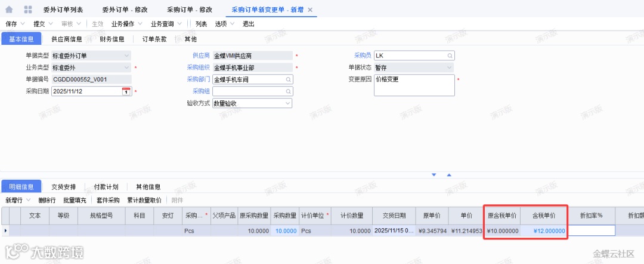Click the 生效 toolbar button
The height and width of the screenshot is (264, 644).
pyautogui.click(x=97, y=24)
